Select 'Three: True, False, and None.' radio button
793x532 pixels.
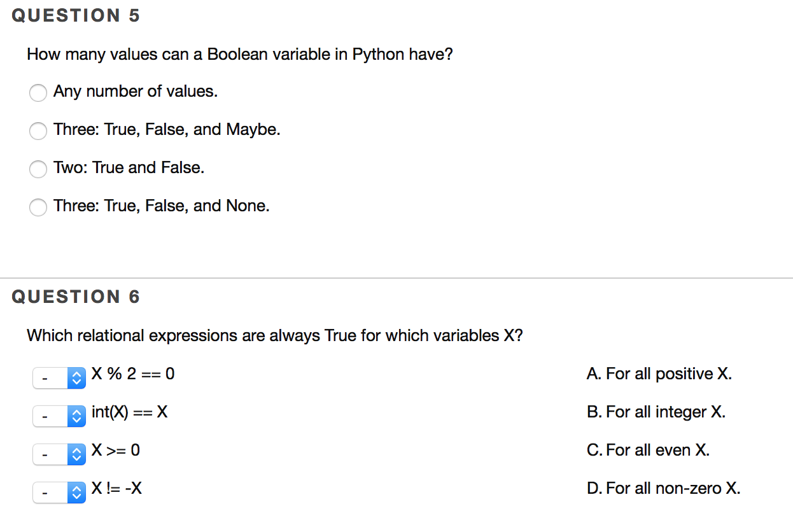(38, 207)
